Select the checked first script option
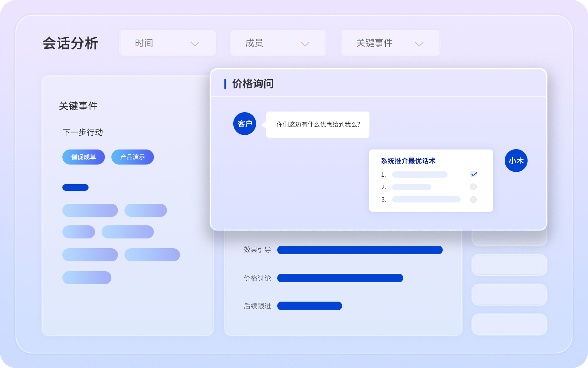The width and height of the screenshot is (588, 368). tap(474, 174)
